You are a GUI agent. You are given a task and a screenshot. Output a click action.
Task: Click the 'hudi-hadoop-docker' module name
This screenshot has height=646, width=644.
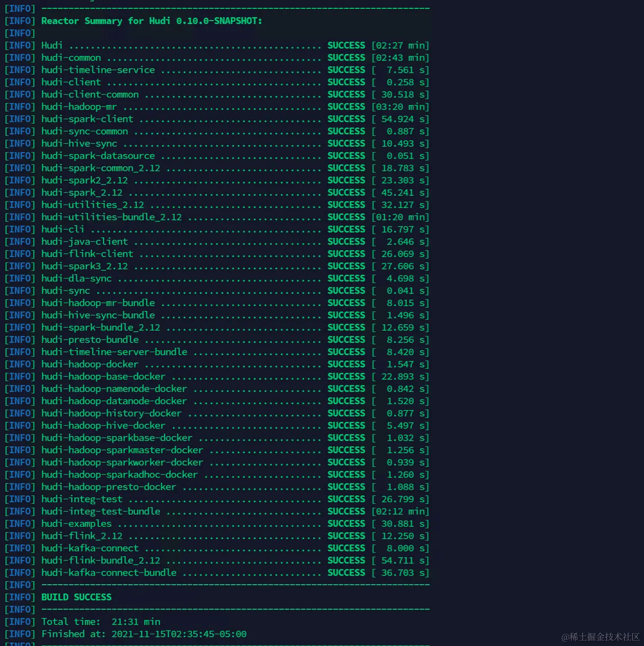click(x=90, y=364)
